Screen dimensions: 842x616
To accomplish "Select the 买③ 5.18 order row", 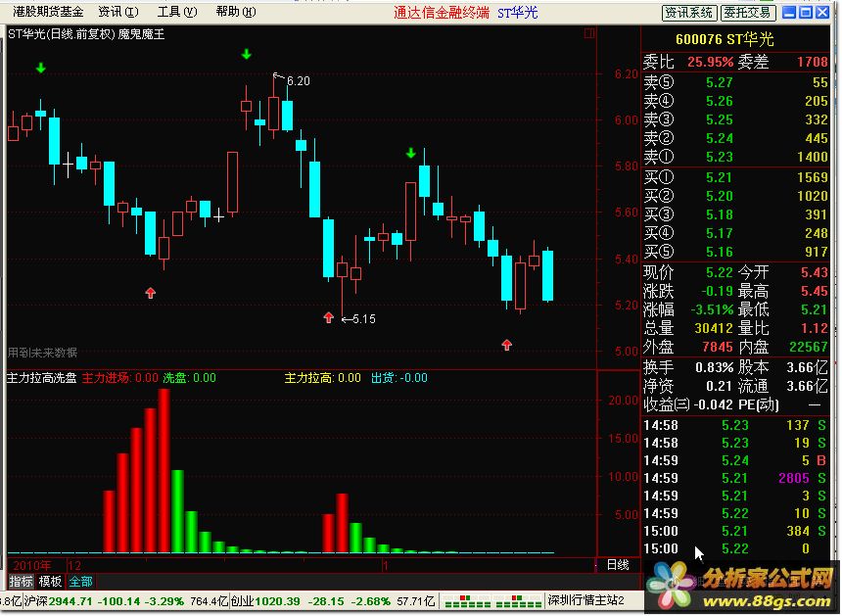I will click(735, 214).
